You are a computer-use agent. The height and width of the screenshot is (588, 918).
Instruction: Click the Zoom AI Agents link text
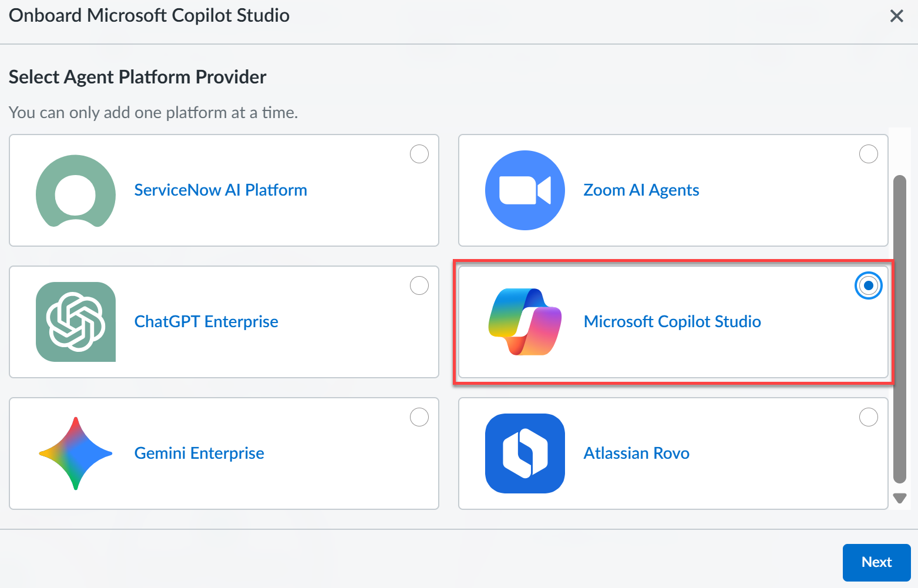[641, 190]
